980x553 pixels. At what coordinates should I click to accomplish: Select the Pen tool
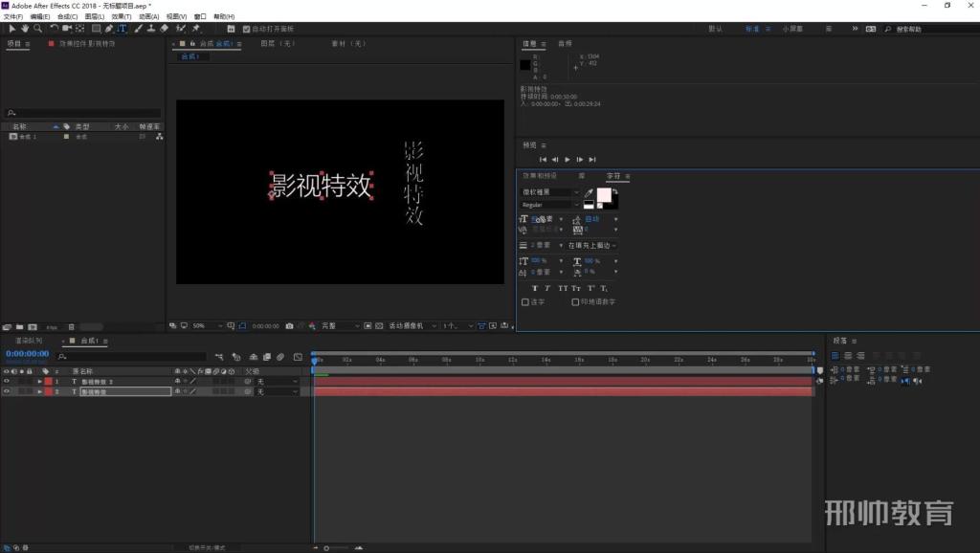pos(109,28)
